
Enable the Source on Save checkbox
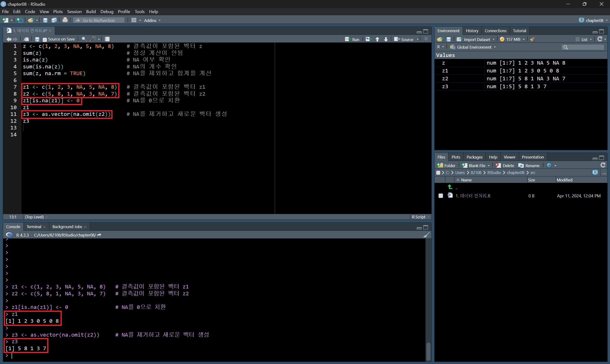45,39
